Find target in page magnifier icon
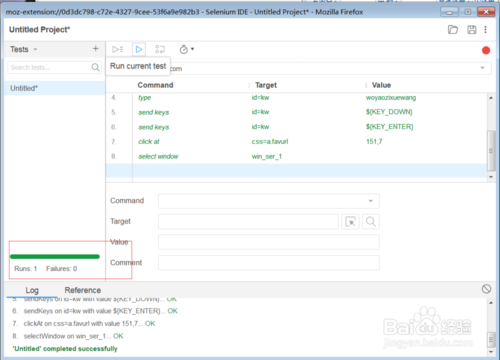500x360 pixels. pyautogui.click(x=371, y=222)
